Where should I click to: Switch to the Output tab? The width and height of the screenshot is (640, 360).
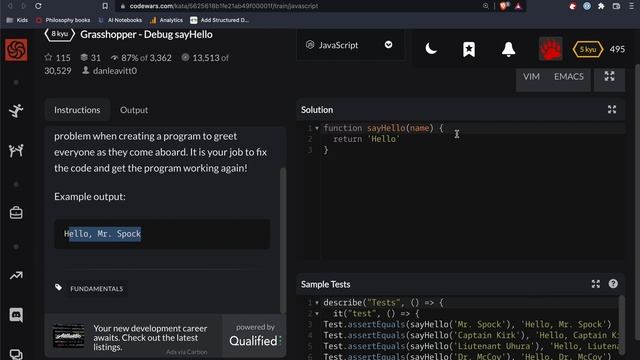click(x=134, y=110)
